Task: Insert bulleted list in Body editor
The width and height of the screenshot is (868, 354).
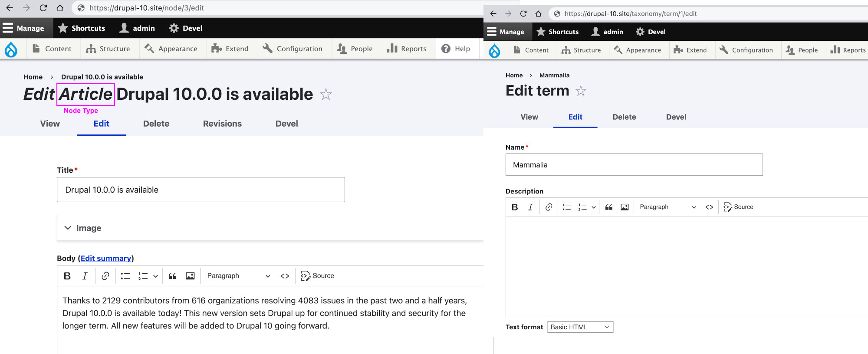Action: [125, 276]
